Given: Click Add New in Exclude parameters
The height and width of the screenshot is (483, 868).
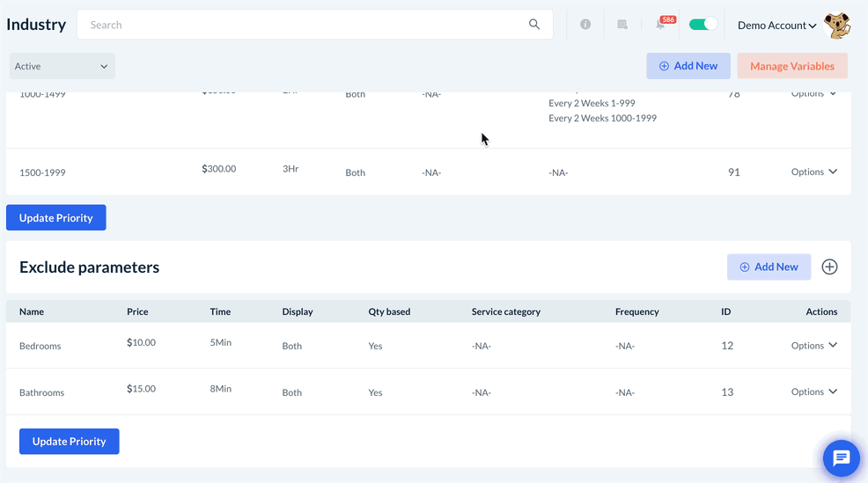Looking at the screenshot, I should 769,267.
